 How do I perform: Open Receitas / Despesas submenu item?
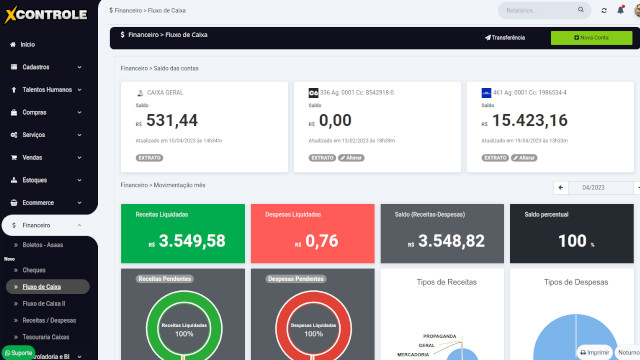coord(49,320)
